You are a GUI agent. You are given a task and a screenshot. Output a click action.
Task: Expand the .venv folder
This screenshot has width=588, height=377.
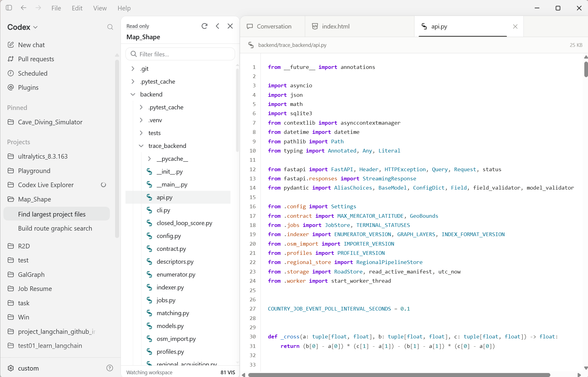click(x=141, y=120)
